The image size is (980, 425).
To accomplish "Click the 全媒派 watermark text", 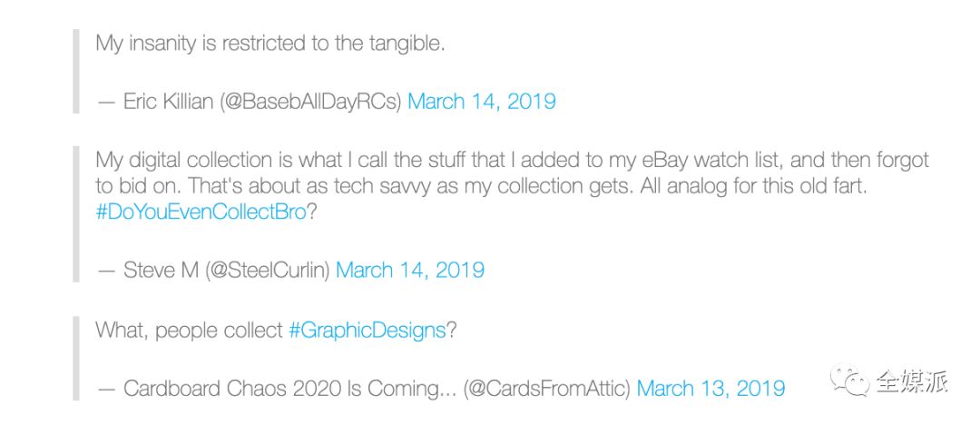I will (x=911, y=381).
